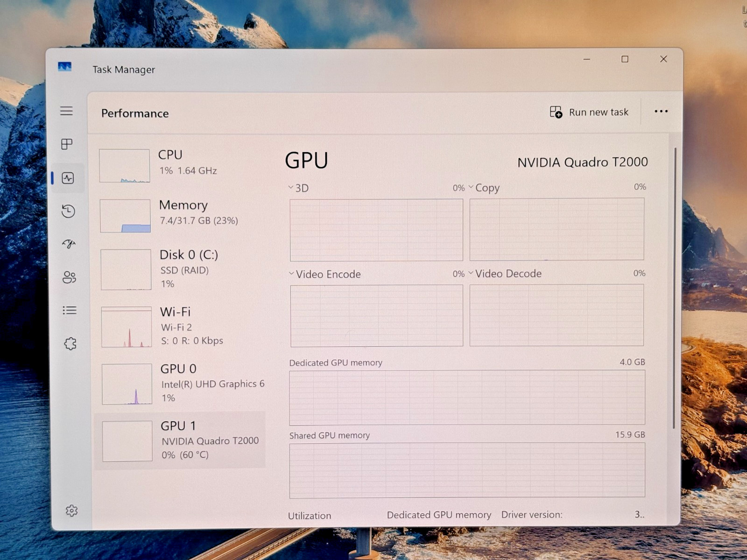Screen dimensions: 747x560
Task: Click the Driver version label
Action: tap(532, 515)
